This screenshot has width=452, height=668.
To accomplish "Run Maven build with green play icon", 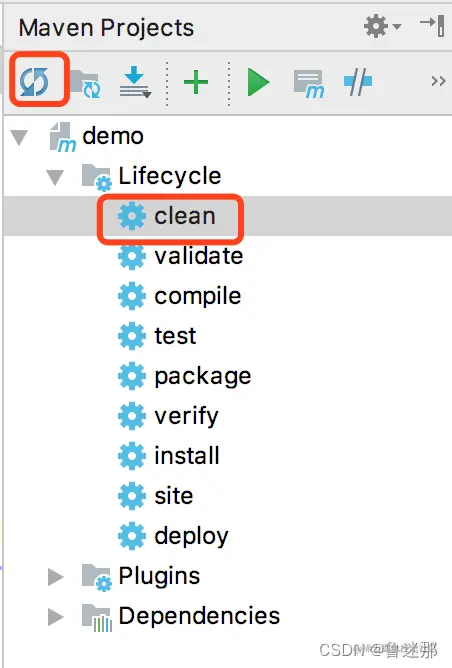I will coord(258,82).
